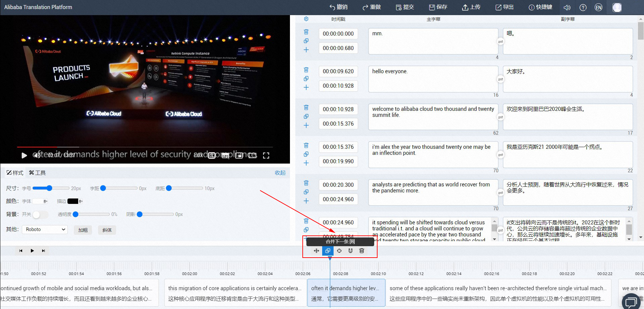Screen dimensions: 644x309
Task: Delete the 'welcome to alibaba cloud' row
Action: pos(306,107)
